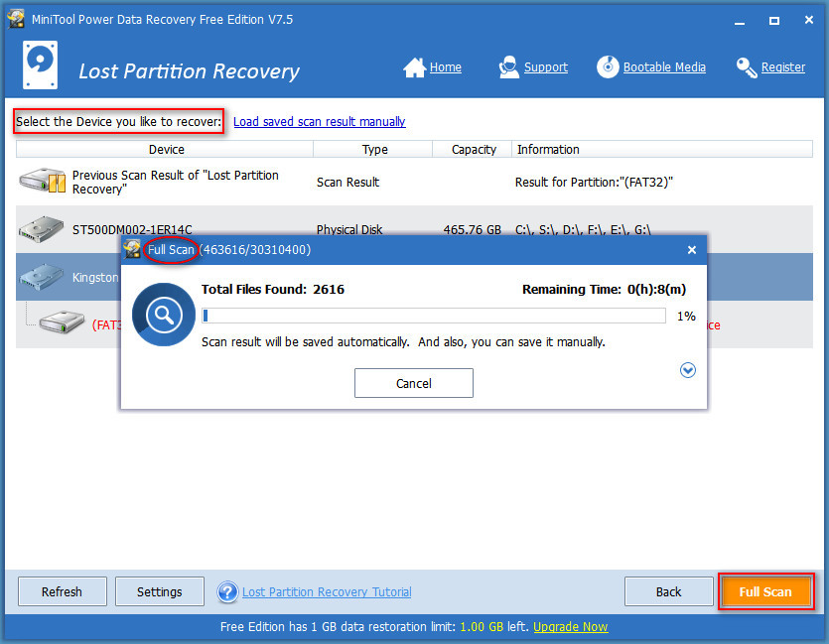Open the Home link

[445, 67]
